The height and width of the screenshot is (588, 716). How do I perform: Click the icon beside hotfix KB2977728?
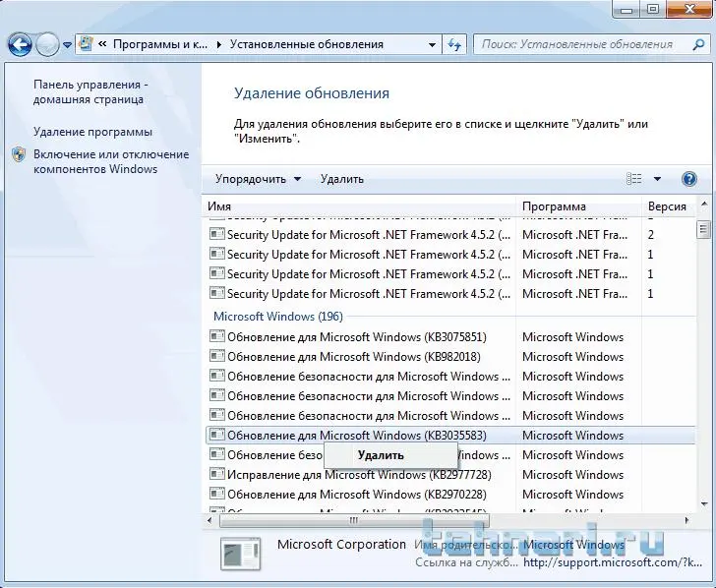(217, 474)
